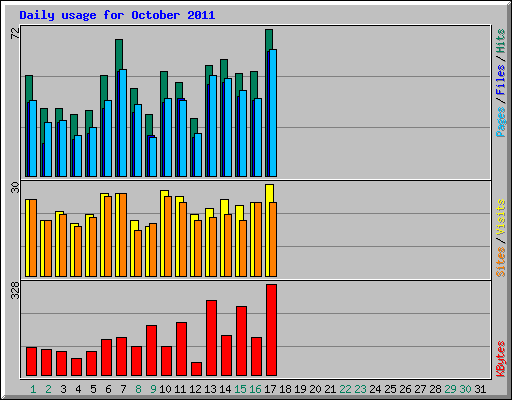Select day label 4 on the x-axis
Image resolution: width=512 pixels, height=400 pixels.
click(78, 389)
